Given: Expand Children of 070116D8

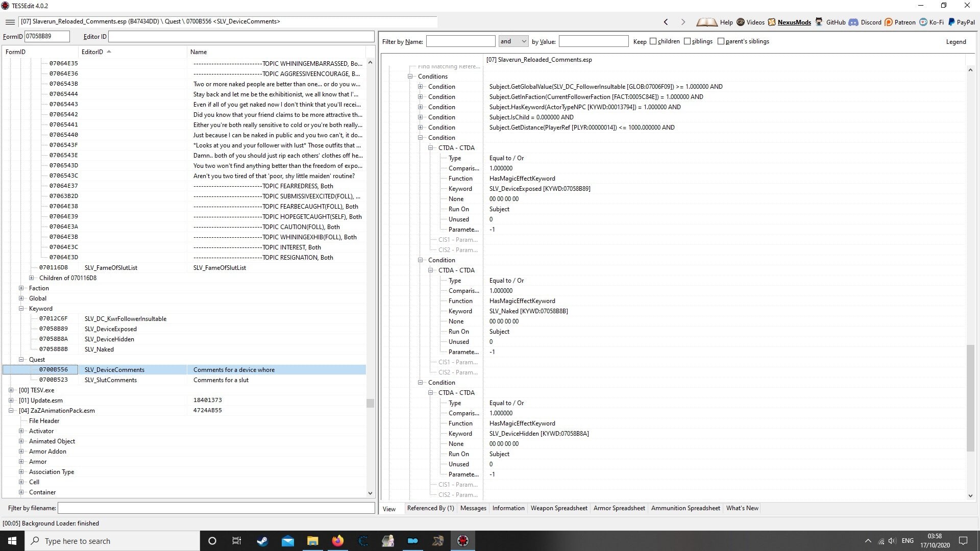Looking at the screenshot, I should tap(32, 278).
